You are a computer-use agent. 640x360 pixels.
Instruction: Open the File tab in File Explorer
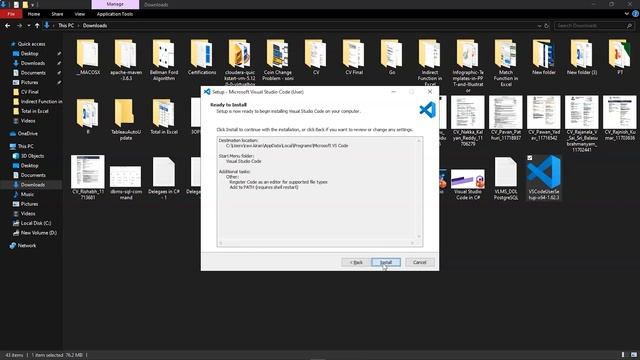click(x=11, y=14)
